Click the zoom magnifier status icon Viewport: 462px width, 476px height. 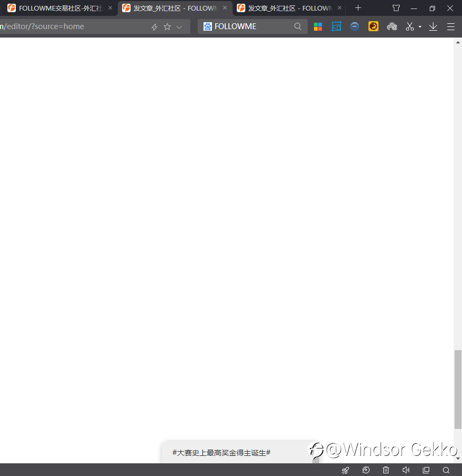click(446, 470)
